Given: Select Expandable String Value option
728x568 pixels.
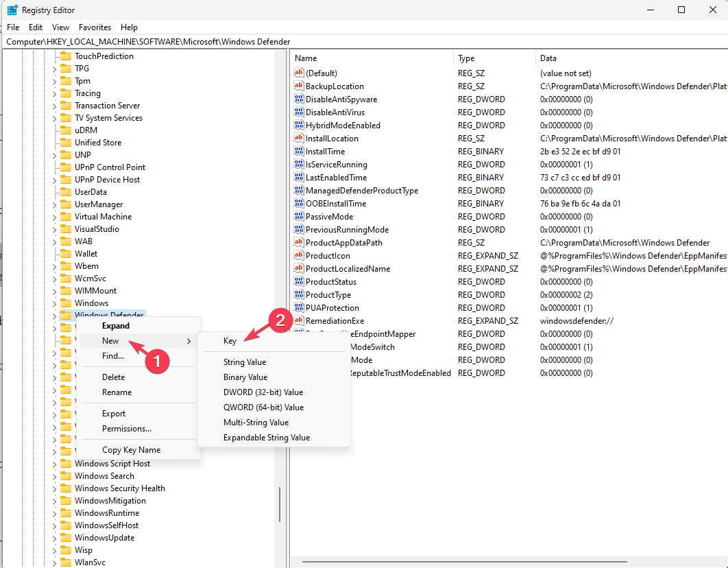Looking at the screenshot, I should [274, 438].
